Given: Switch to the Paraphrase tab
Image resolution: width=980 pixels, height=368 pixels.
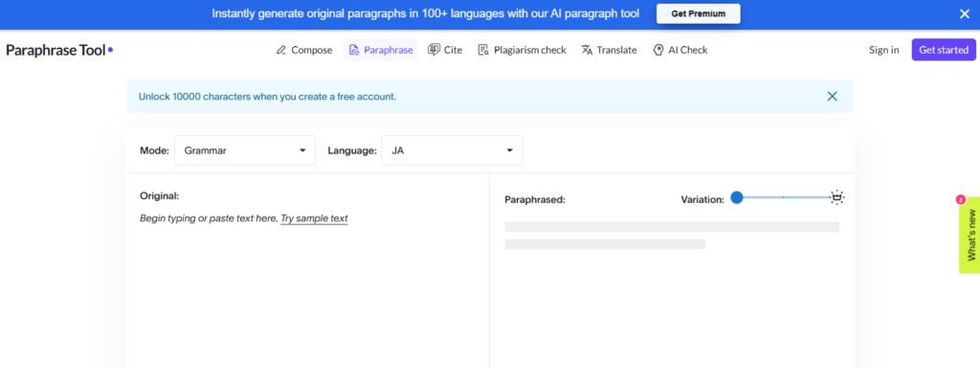Looking at the screenshot, I should tap(381, 50).
